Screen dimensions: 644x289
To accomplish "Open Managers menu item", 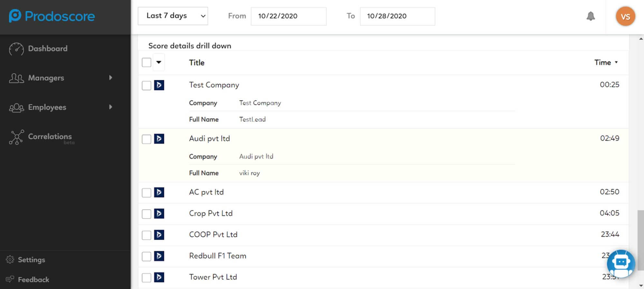I will pos(46,78).
